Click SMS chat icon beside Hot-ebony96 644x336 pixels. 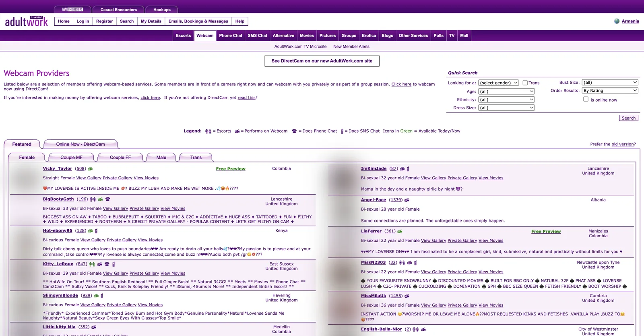pos(96,231)
